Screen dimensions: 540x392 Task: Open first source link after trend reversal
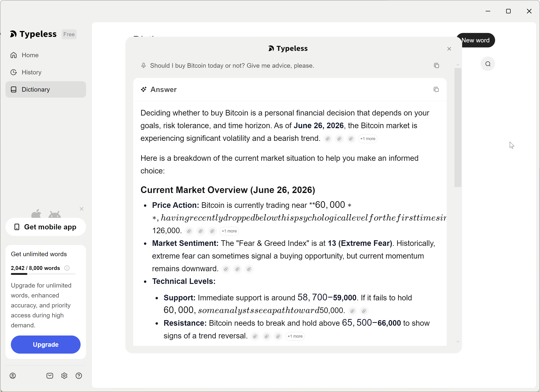click(x=255, y=336)
